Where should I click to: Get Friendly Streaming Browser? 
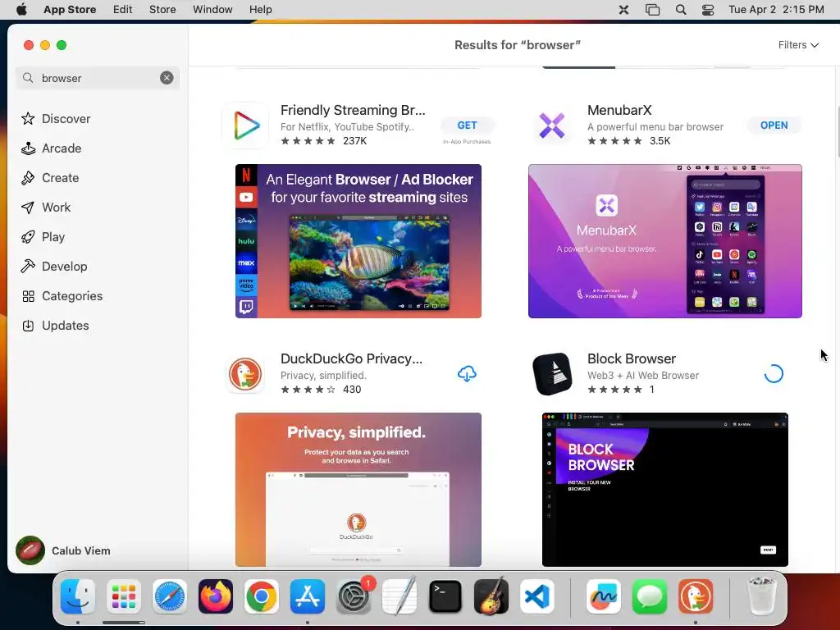pos(467,126)
